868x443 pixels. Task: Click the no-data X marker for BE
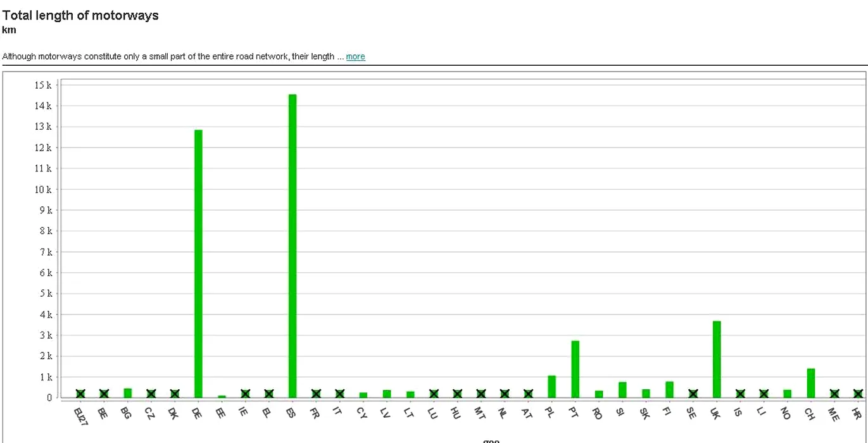[x=104, y=394]
